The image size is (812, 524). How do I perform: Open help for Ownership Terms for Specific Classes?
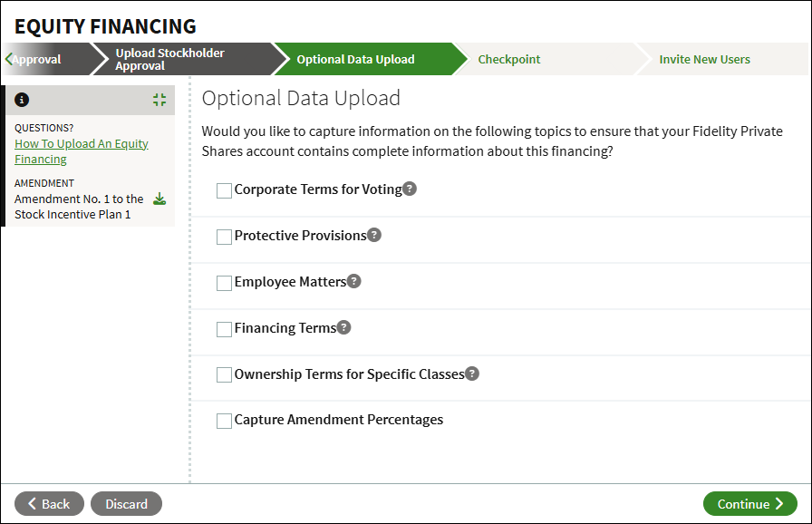(472, 374)
